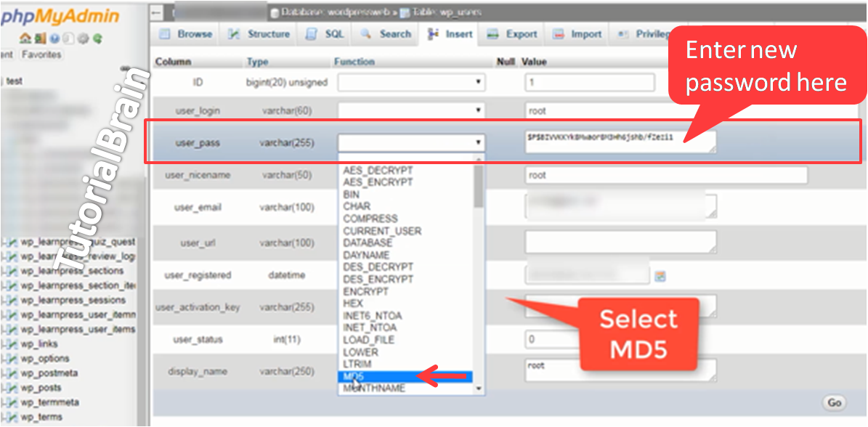Open the Export tab
Viewport: 868px width, 427px height.
[512, 34]
